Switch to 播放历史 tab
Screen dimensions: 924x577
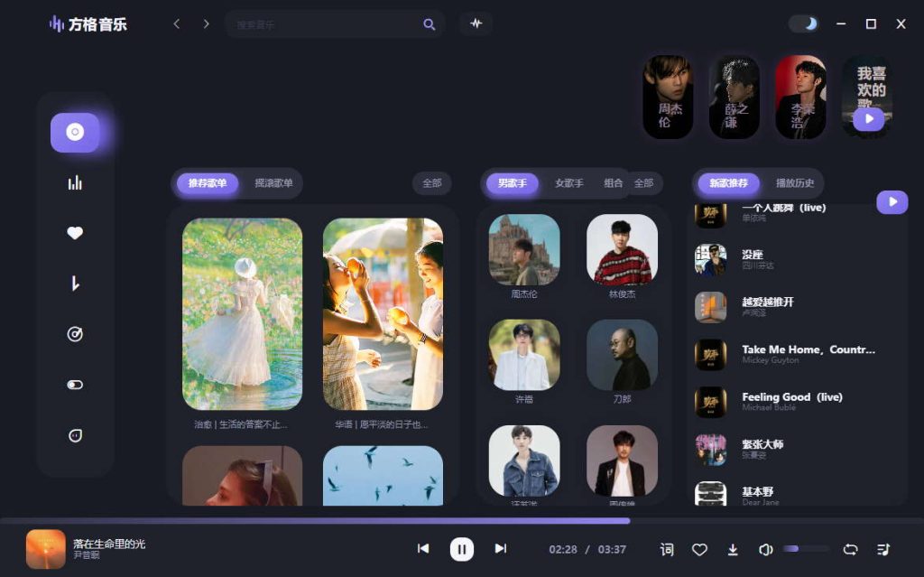(795, 183)
